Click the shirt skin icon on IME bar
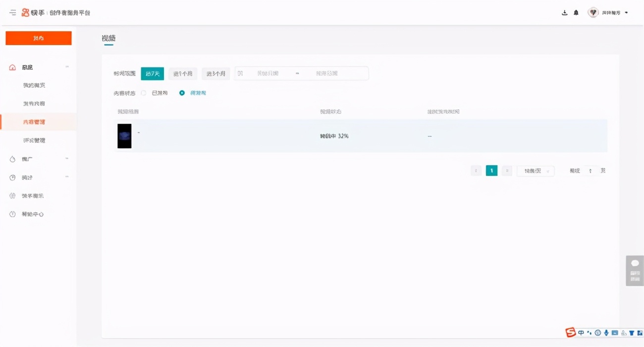 click(x=632, y=333)
